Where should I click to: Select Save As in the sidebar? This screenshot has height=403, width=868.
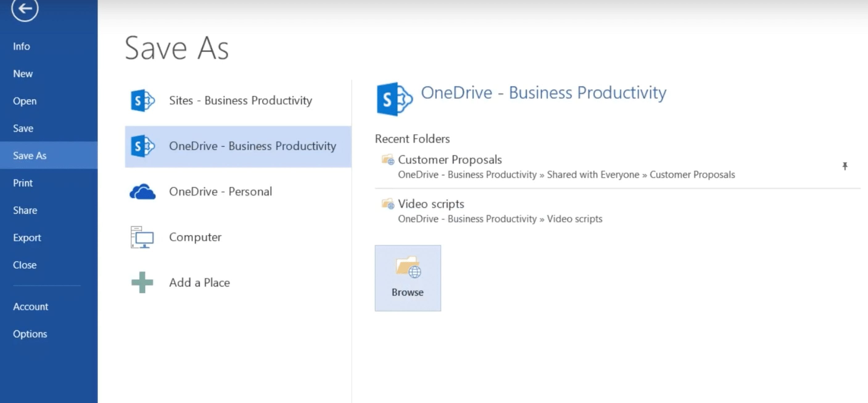[x=49, y=155]
